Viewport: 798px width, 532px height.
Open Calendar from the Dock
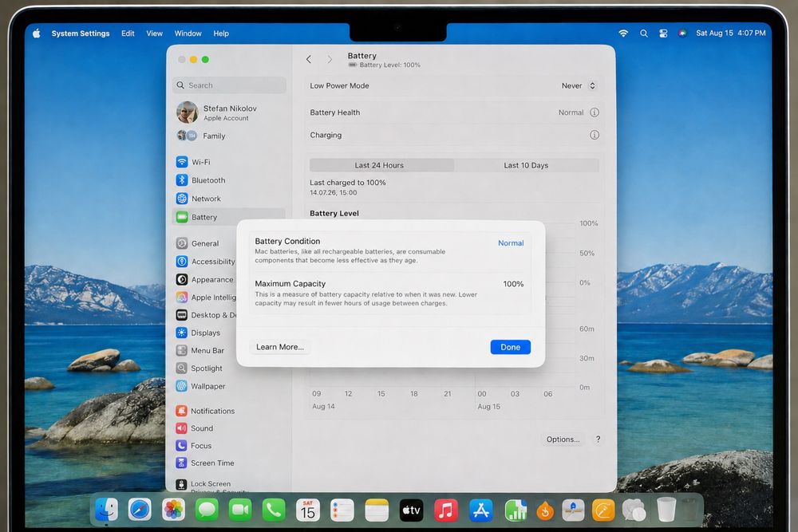(x=308, y=509)
